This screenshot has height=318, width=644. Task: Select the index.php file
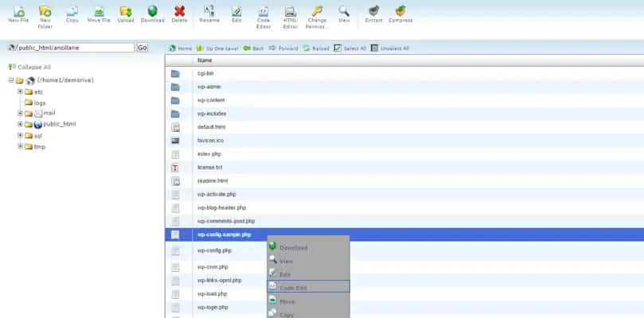(404, 154)
